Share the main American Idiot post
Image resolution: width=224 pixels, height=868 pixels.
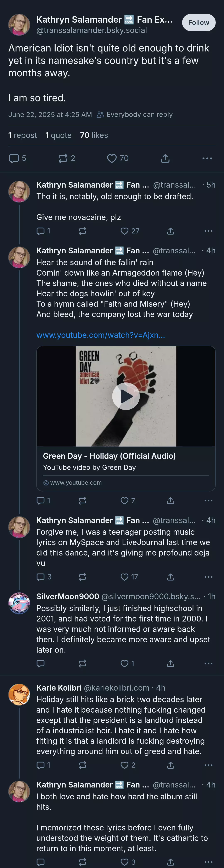coord(165,158)
